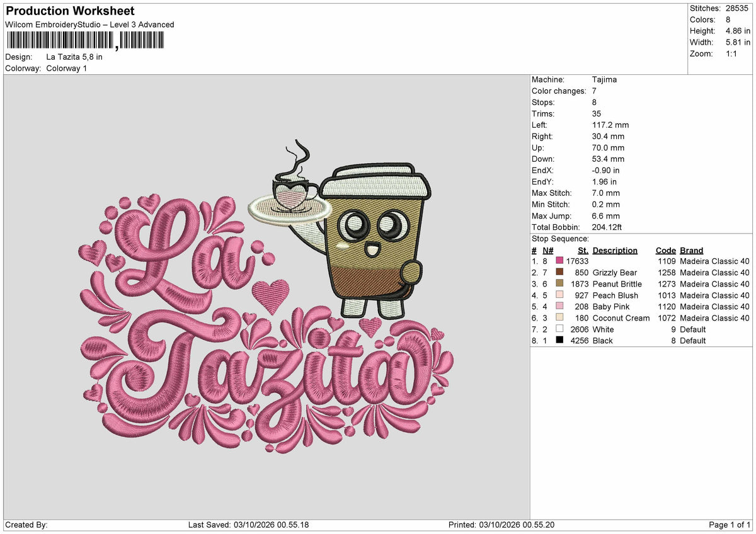Click the Page 1 of 1 indicator
Viewport: 756px width, 534px height.
[730, 525]
